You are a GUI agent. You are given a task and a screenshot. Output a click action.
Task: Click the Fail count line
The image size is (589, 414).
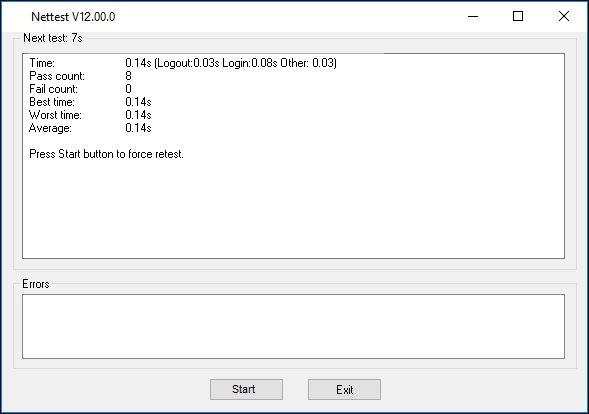(x=80, y=89)
